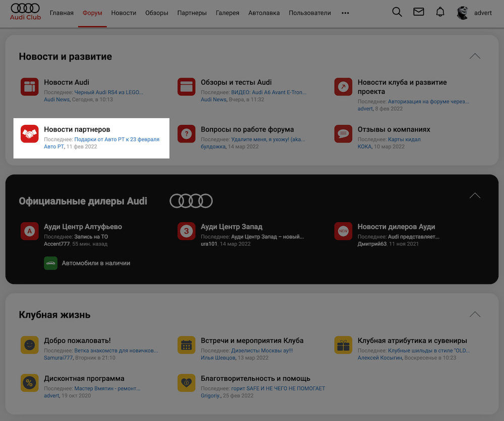The image size is (504, 421).
Task: Open the Дисконтная программа forum
Action: [84, 378]
